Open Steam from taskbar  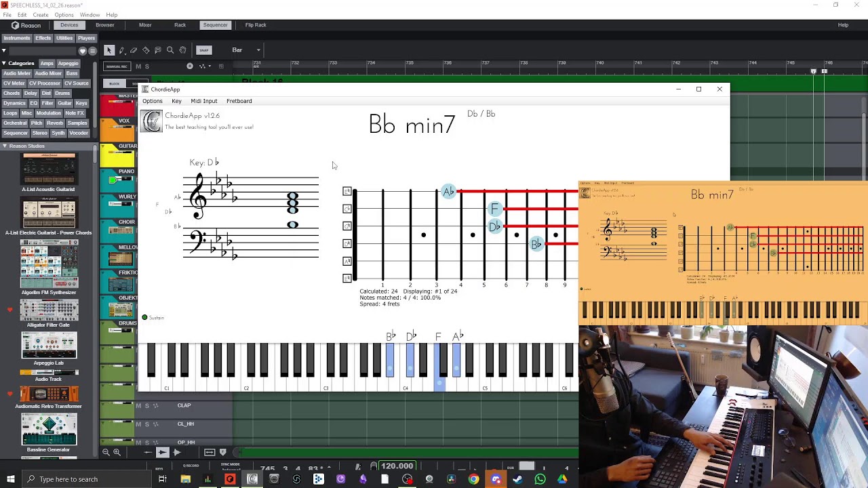coord(518,479)
